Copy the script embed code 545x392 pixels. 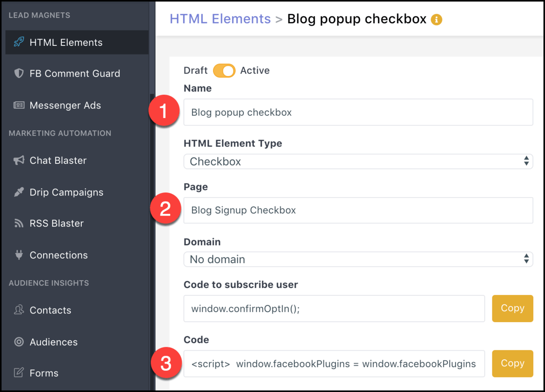pyautogui.click(x=513, y=363)
